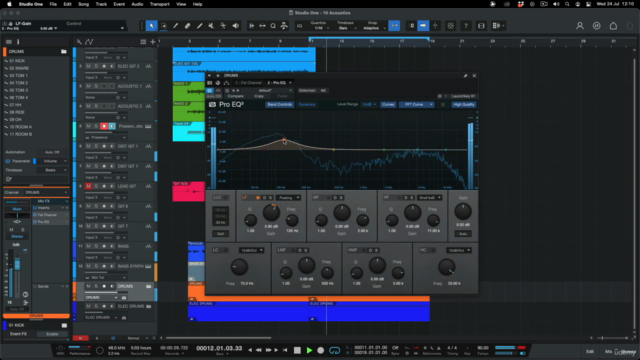Click the Add Tracks plus icon
This screenshot has height=360, width=640.
tap(153, 42)
